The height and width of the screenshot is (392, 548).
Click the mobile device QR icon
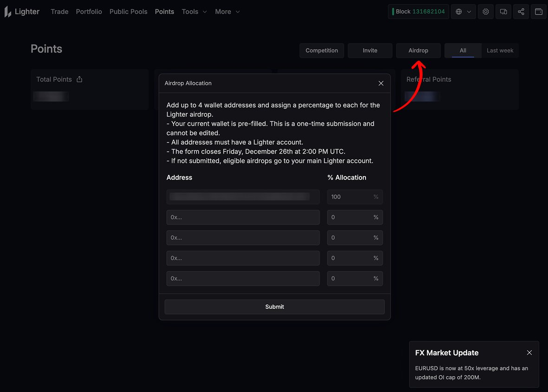pyautogui.click(x=503, y=11)
